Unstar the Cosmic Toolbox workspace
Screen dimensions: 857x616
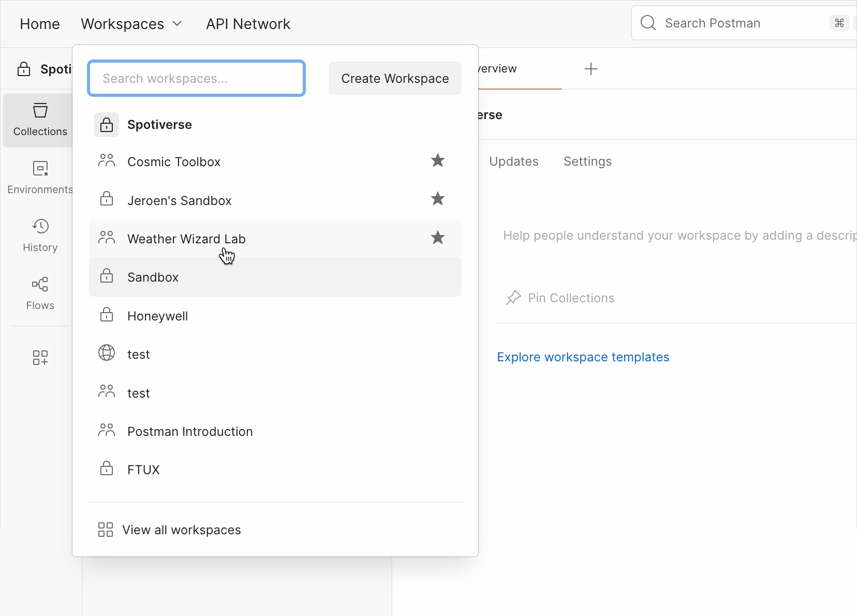[x=437, y=161]
